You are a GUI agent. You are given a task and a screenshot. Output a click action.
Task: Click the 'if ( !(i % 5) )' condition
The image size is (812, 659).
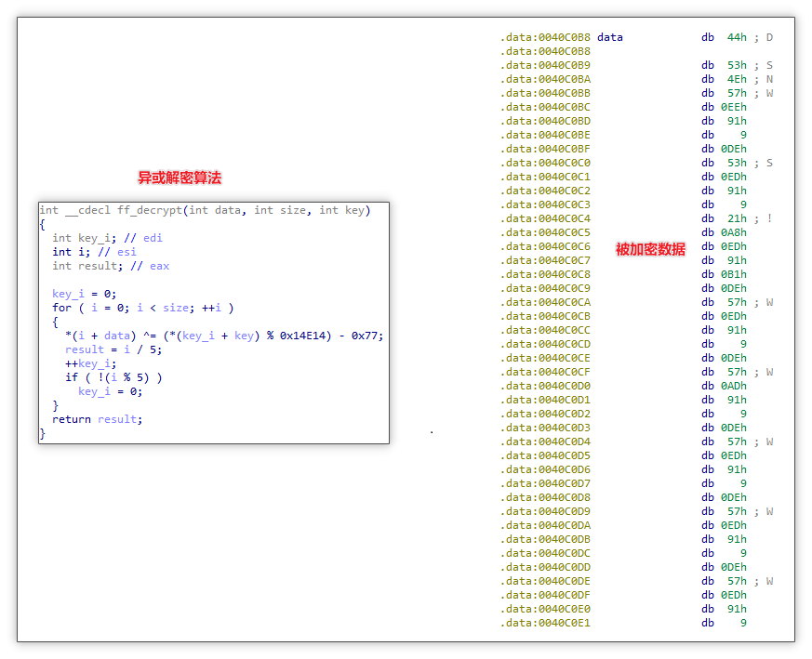click(113, 377)
